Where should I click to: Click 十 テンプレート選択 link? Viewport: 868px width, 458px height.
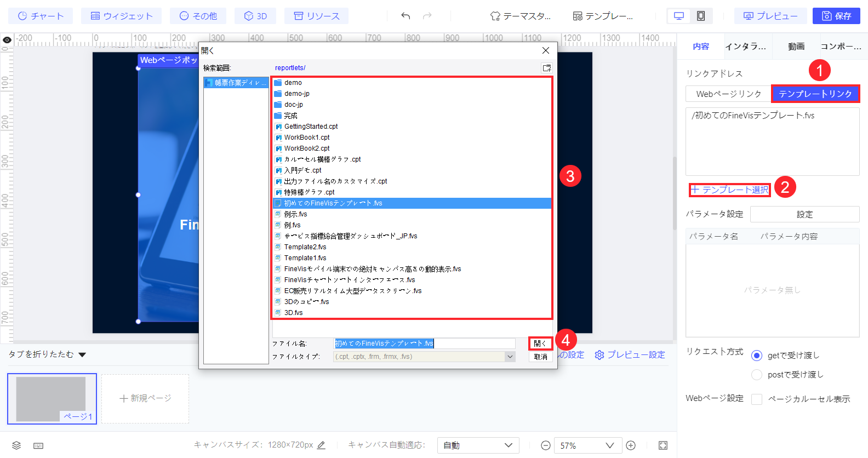click(730, 190)
